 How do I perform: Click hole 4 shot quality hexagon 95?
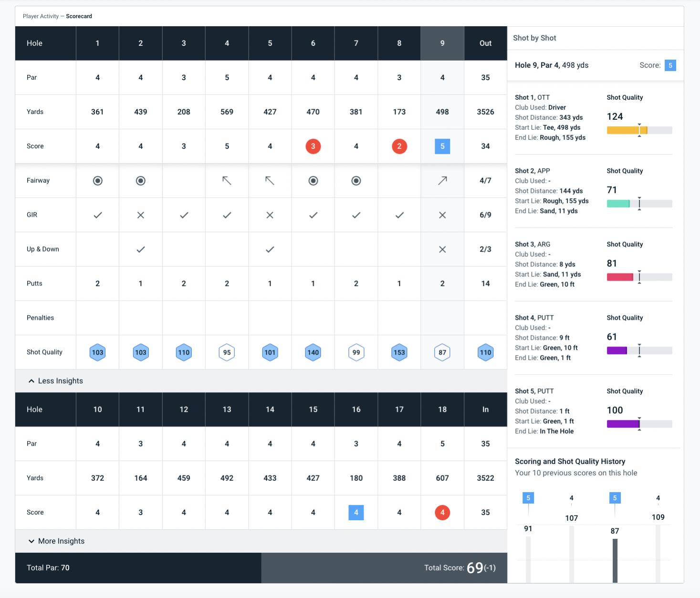[x=227, y=352]
